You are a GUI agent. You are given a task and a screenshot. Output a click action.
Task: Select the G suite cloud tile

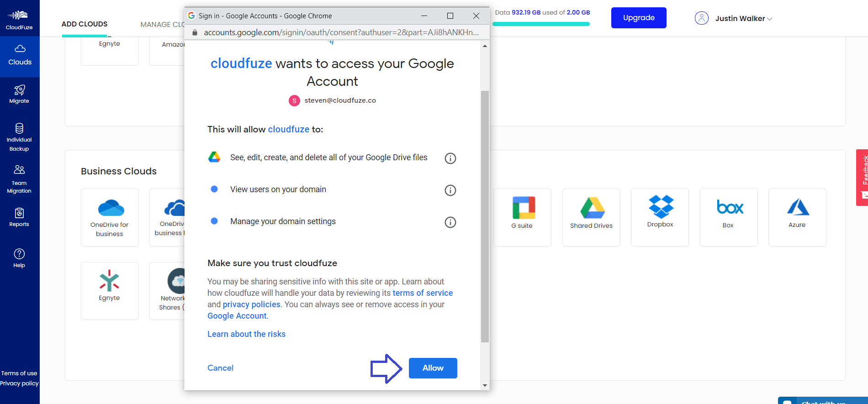(522, 217)
